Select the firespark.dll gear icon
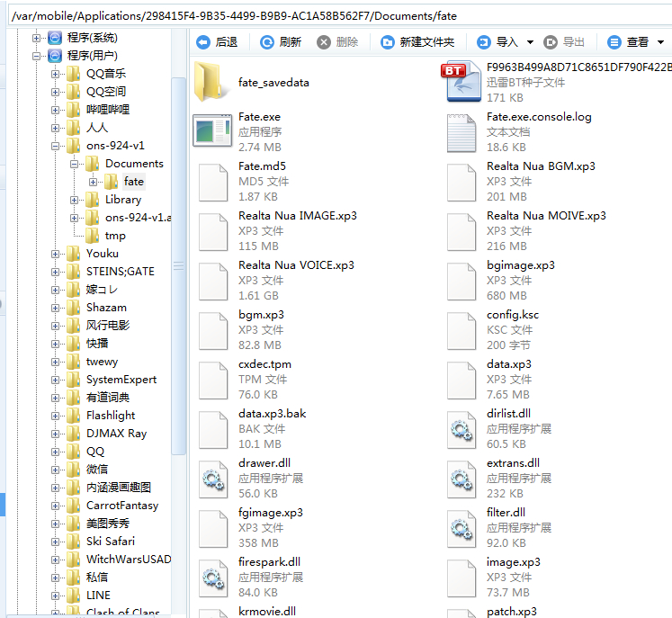672x618 pixels. coord(213,578)
